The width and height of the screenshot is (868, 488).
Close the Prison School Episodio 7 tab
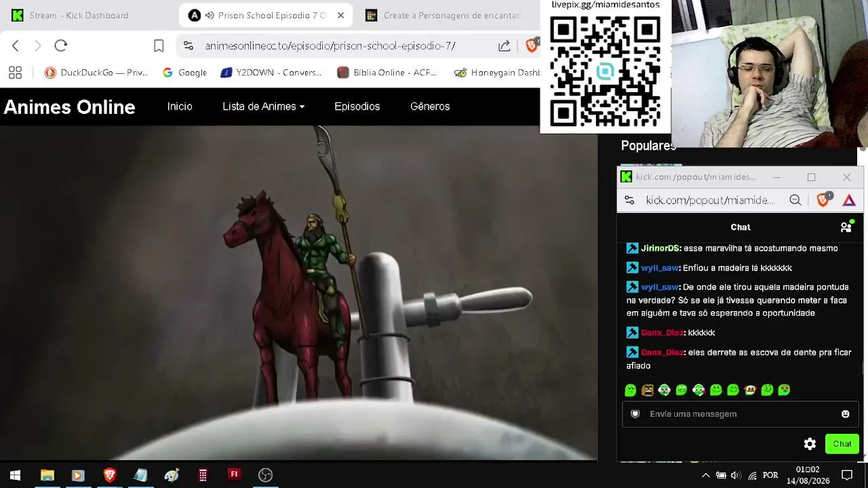coord(340,15)
